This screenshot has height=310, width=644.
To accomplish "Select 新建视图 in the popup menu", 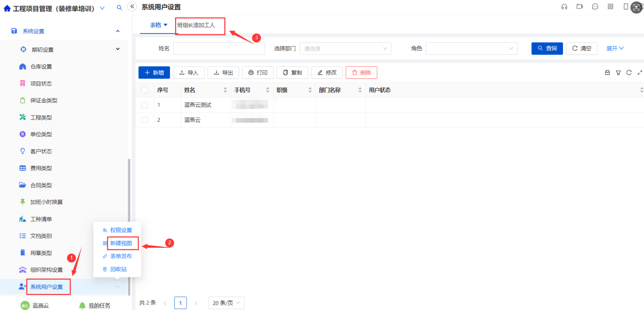I will (x=121, y=243).
